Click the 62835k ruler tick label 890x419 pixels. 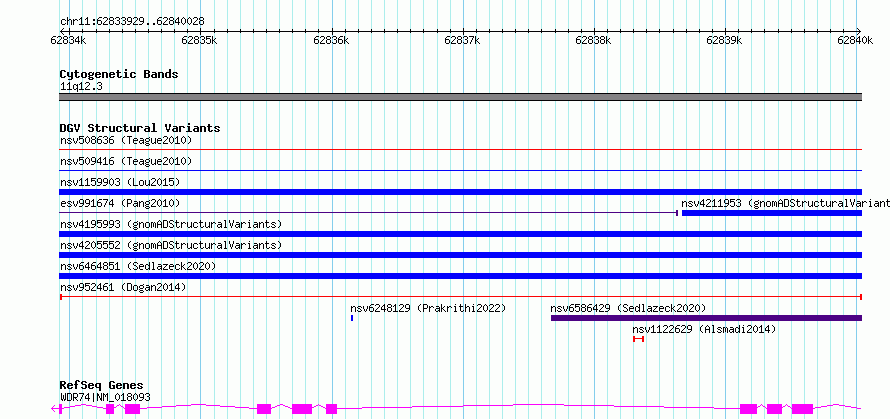click(199, 40)
